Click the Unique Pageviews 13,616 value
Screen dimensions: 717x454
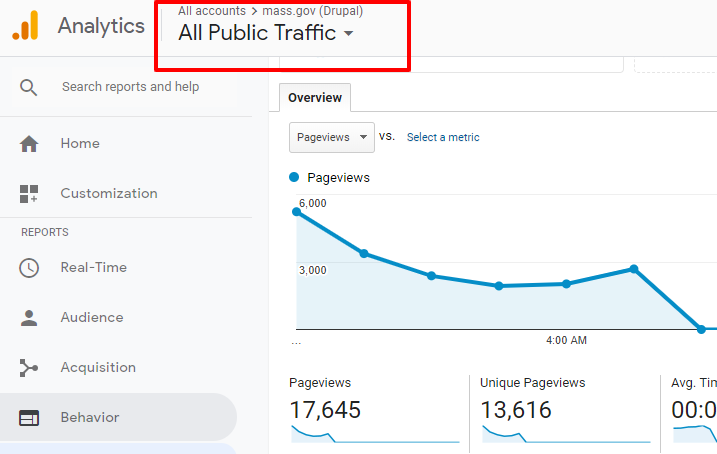(516, 410)
